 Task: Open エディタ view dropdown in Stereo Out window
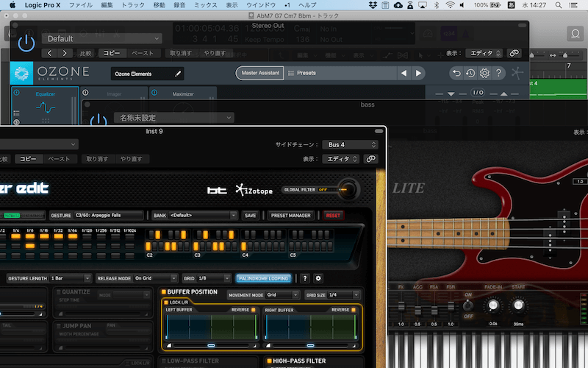pos(484,53)
